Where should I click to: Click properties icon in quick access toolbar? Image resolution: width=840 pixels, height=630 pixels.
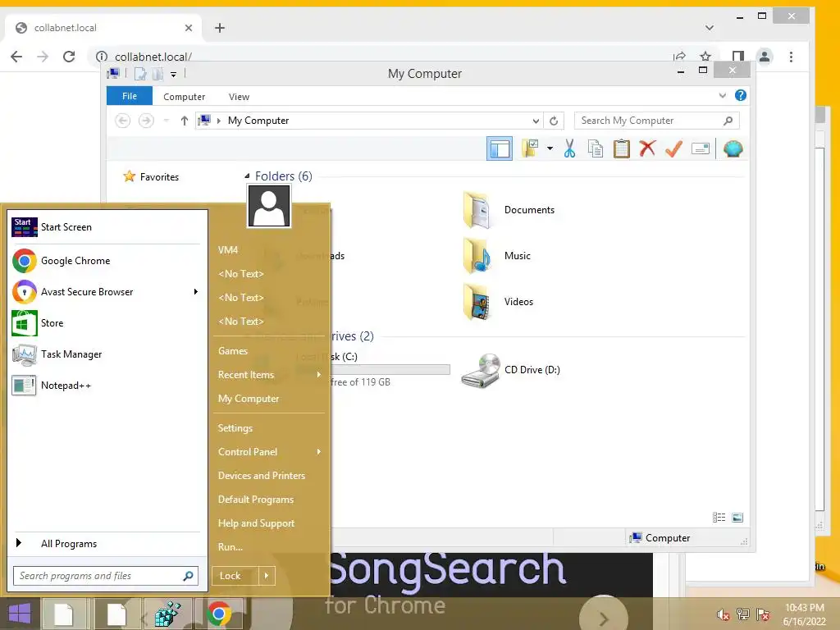coord(140,74)
